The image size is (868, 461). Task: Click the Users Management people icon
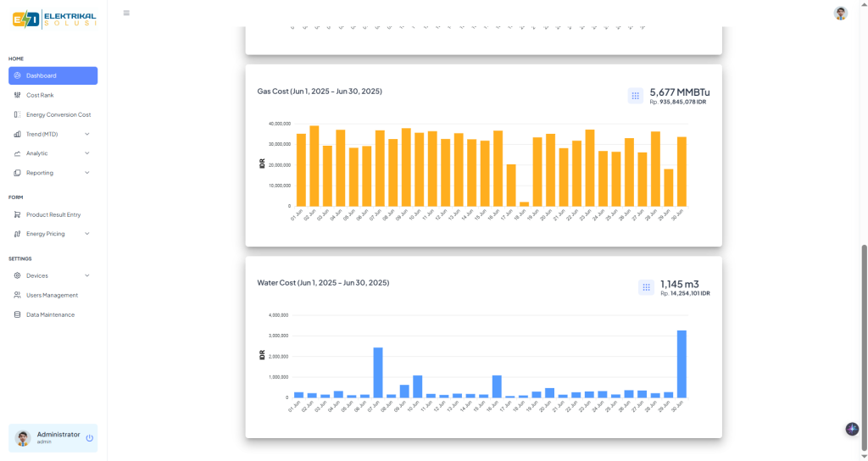point(18,295)
